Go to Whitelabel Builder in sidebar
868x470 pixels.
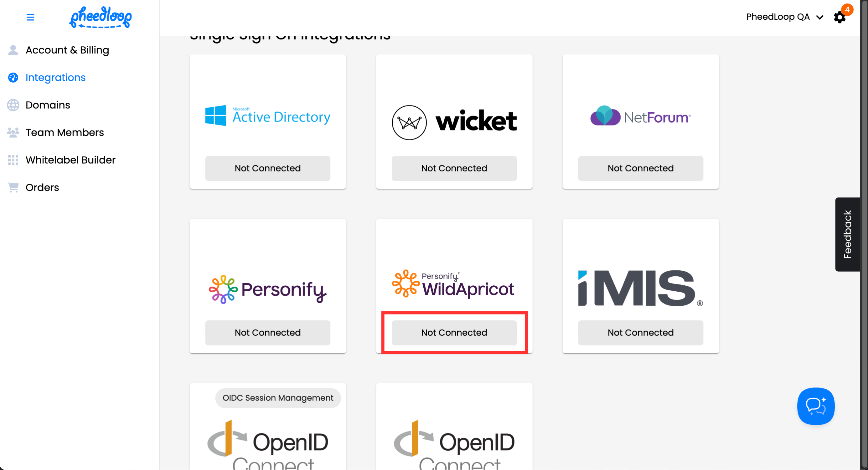click(x=70, y=160)
